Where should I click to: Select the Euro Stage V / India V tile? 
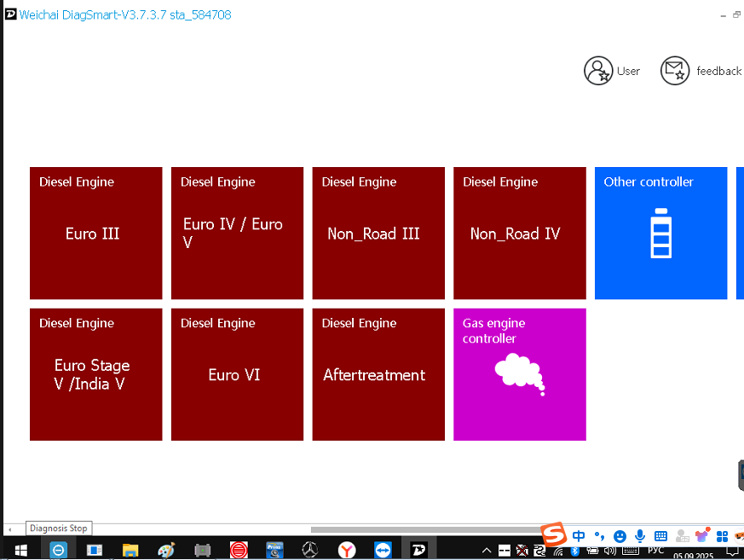coord(95,374)
